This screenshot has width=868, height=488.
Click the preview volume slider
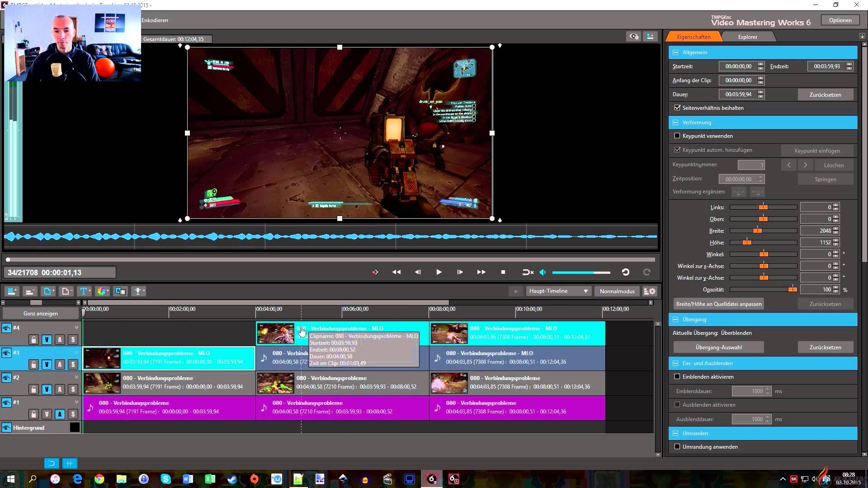coord(581,272)
